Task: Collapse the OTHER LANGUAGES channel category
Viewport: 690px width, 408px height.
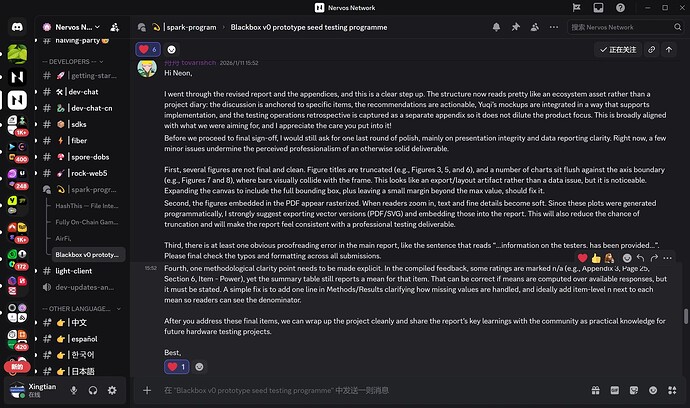Action: 79,308
